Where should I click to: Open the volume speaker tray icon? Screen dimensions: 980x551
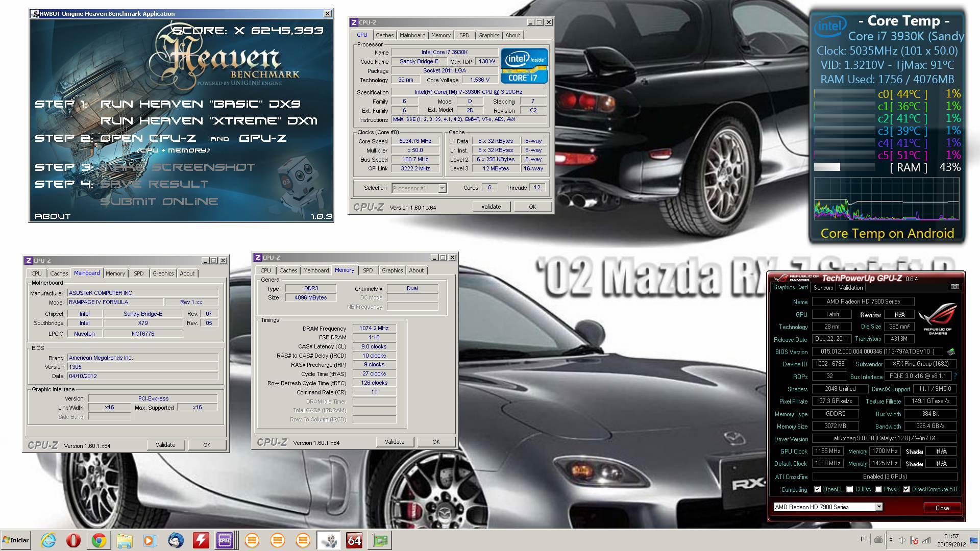tap(902, 540)
